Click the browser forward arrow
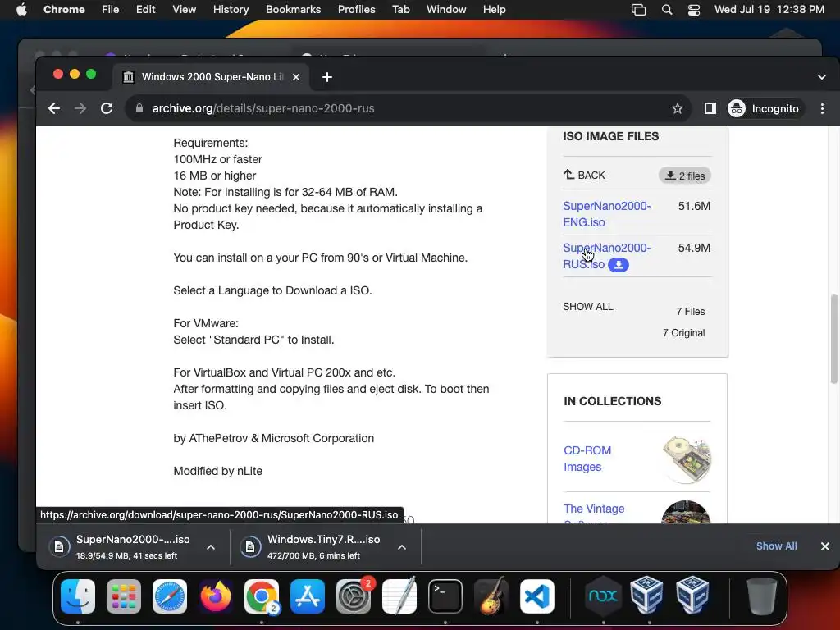 click(80, 108)
